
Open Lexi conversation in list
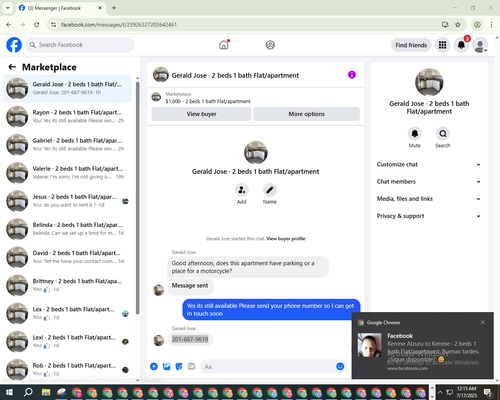tap(67, 341)
